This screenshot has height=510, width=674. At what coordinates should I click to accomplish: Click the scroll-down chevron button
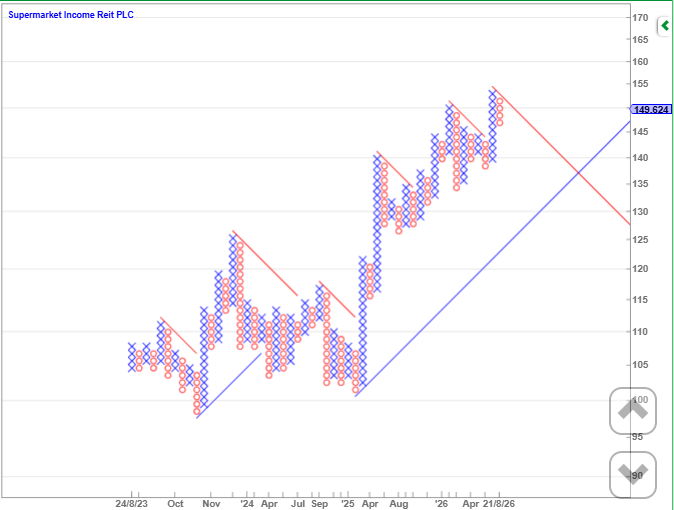(633, 475)
